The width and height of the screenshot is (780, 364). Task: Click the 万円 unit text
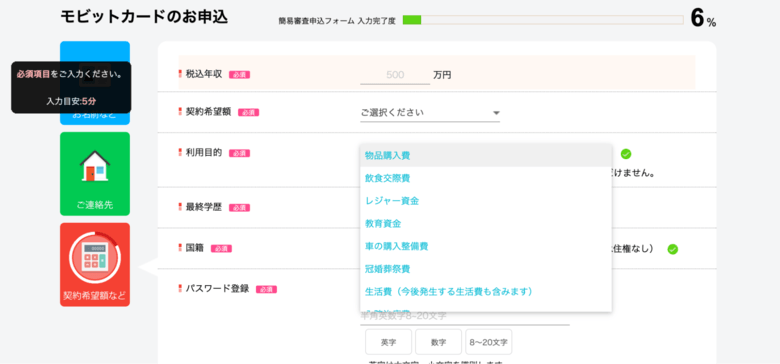click(x=442, y=75)
